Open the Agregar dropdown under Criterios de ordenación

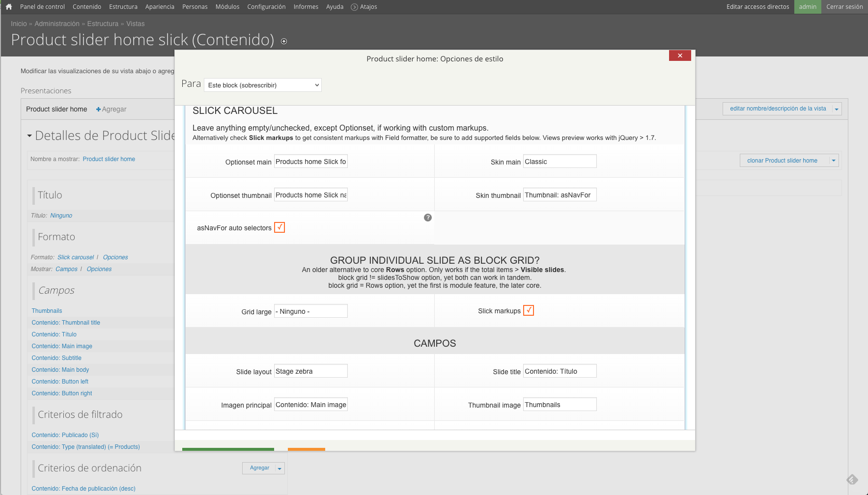tap(280, 468)
